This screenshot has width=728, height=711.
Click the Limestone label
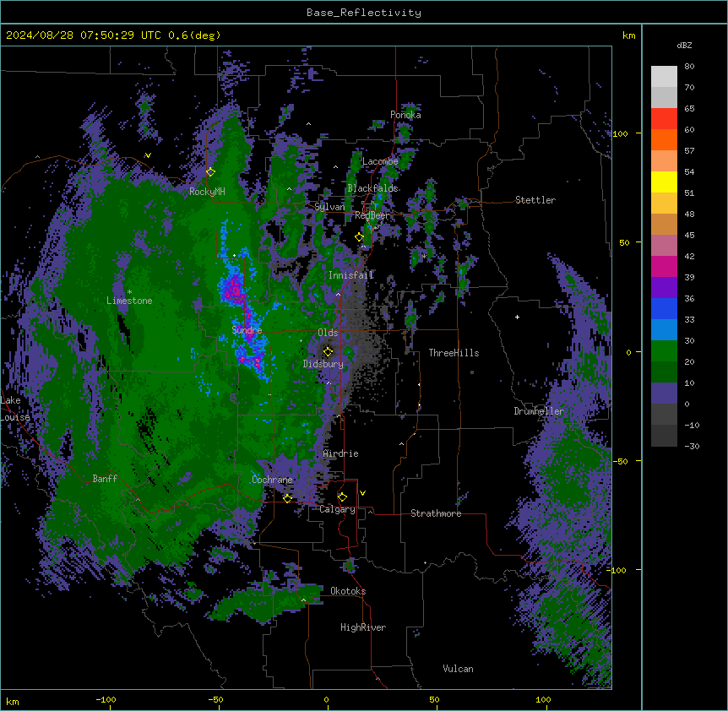(129, 301)
